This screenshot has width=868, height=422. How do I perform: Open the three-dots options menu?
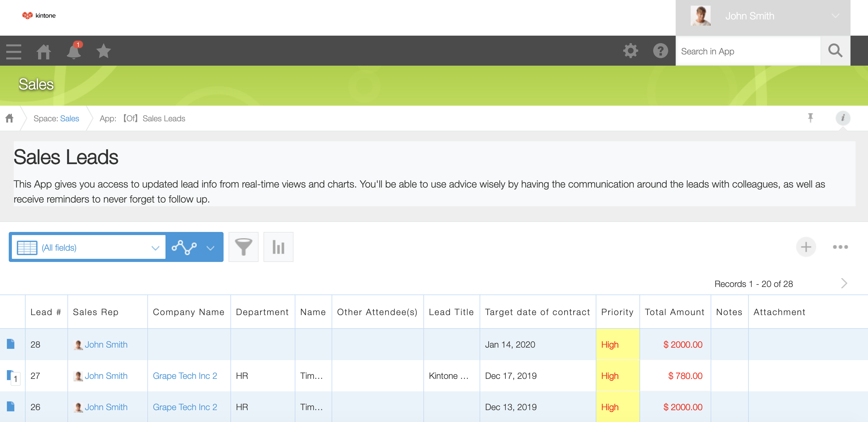click(840, 247)
